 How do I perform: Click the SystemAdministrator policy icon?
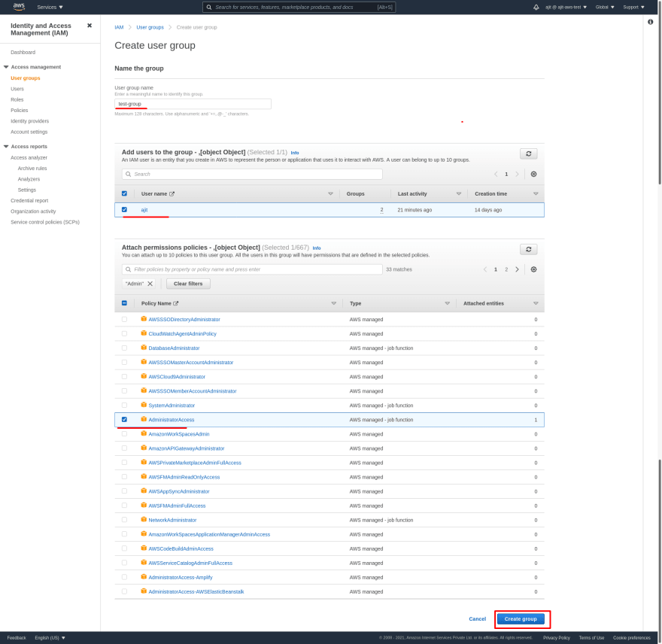point(144,405)
